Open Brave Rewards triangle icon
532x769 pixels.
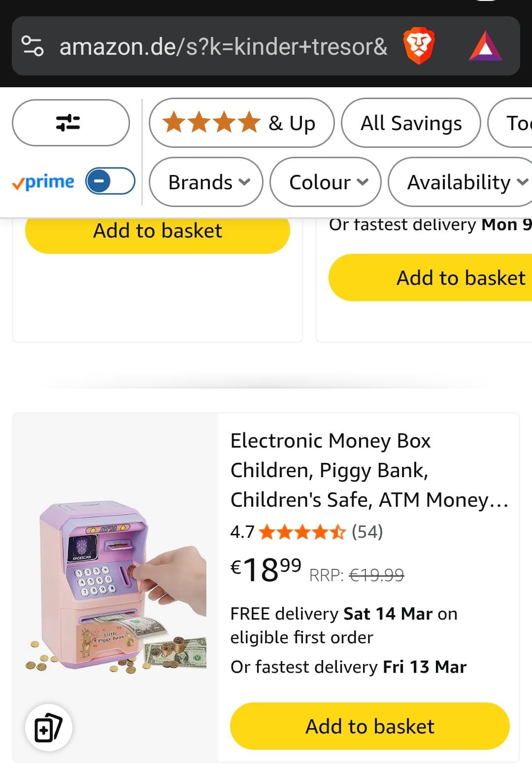[485, 46]
